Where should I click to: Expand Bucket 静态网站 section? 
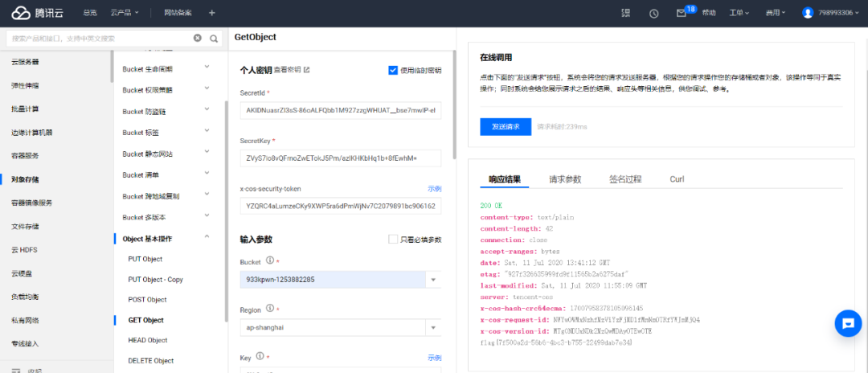point(207,152)
